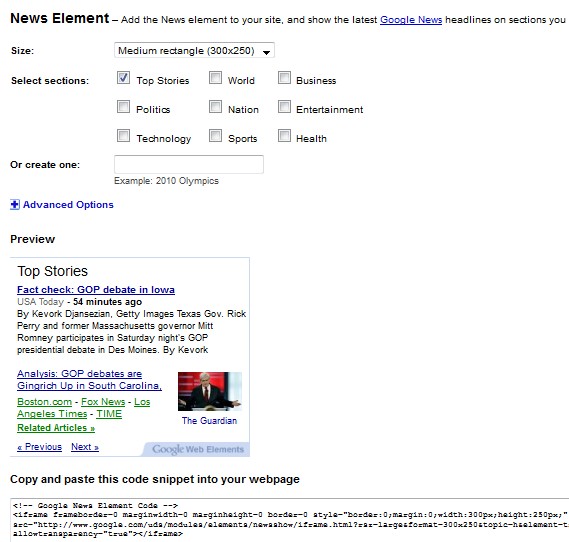Tick the Health section checkbox
The image size is (569, 542).
click(284, 136)
